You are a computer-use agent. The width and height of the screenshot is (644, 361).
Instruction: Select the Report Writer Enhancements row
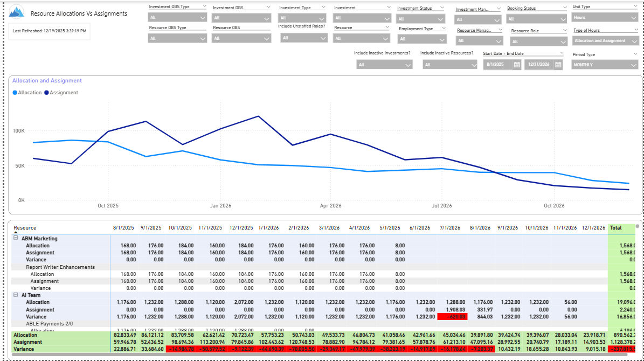60,267
